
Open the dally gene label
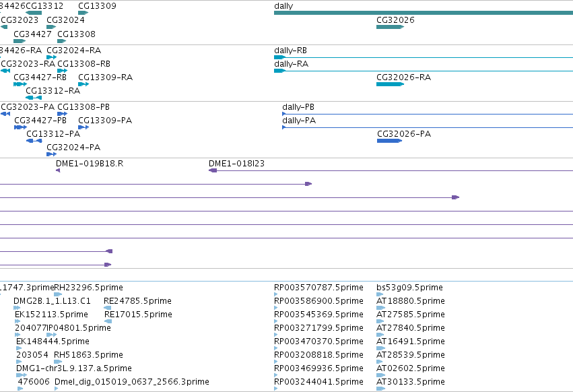(283, 6)
